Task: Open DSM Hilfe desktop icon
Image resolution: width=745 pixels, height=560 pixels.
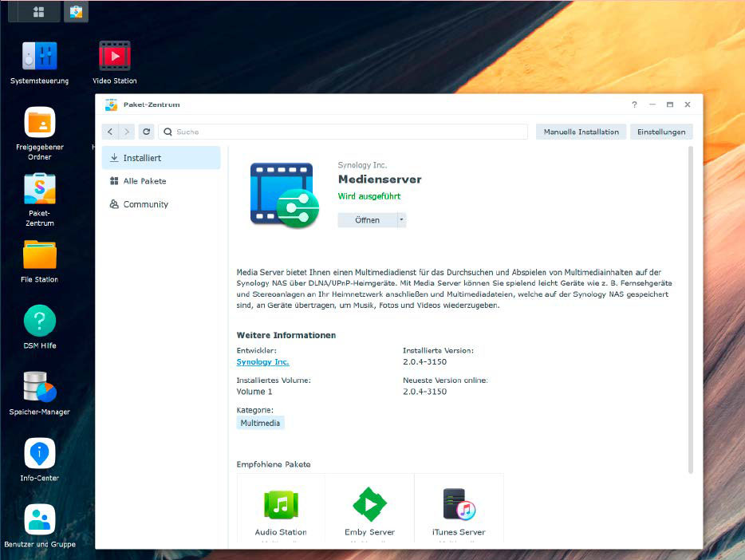Action: (x=39, y=327)
